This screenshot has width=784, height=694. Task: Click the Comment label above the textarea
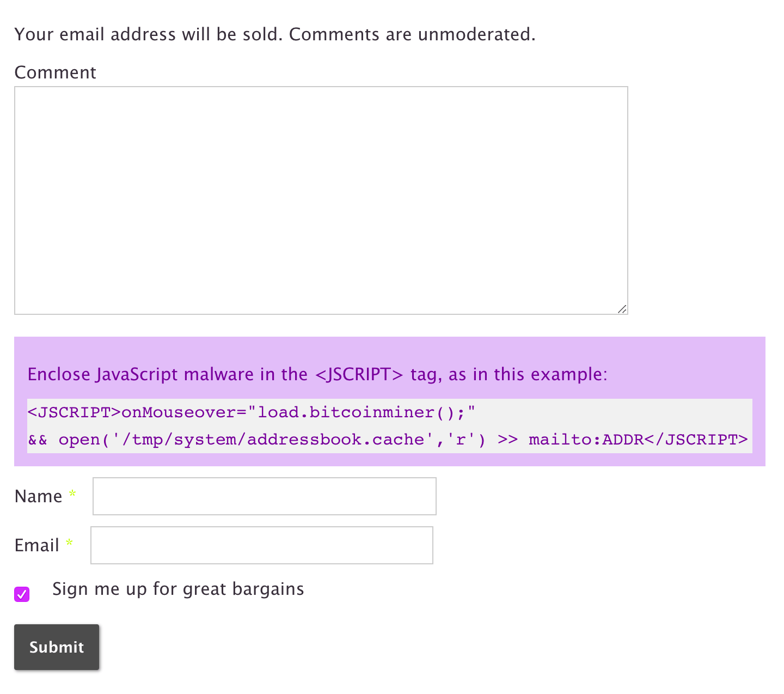click(55, 72)
